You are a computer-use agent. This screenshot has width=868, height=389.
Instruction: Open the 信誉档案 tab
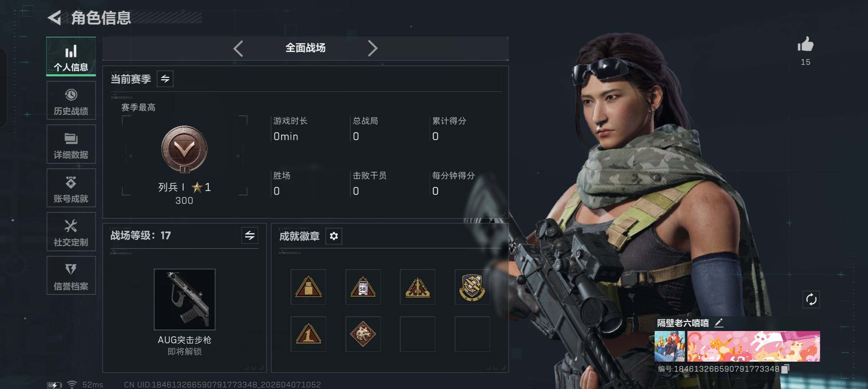coord(71,276)
